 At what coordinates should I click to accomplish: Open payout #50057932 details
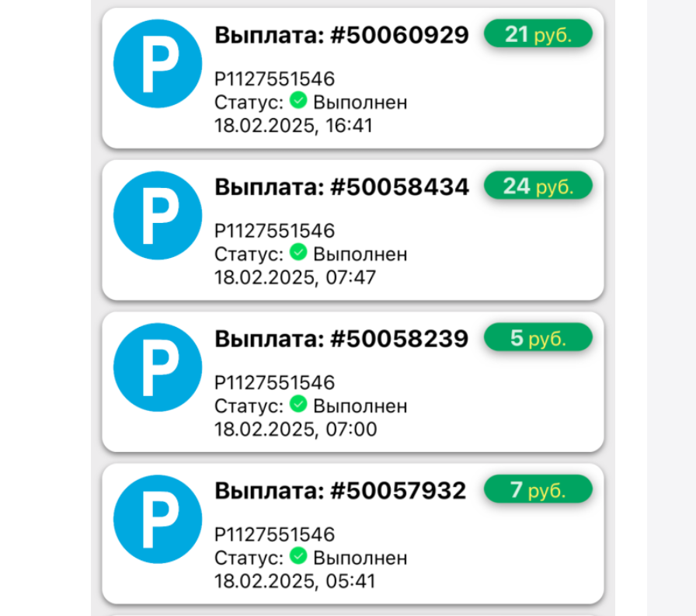coord(342,489)
